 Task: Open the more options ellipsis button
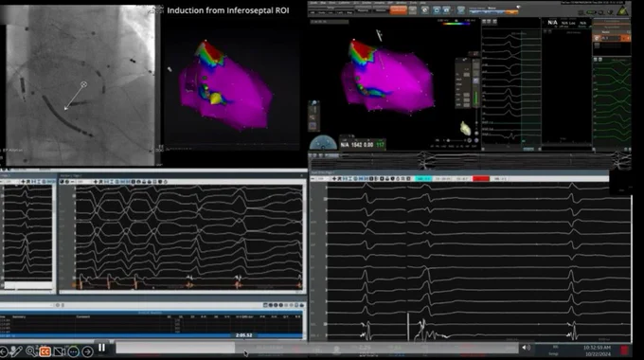tap(74, 351)
